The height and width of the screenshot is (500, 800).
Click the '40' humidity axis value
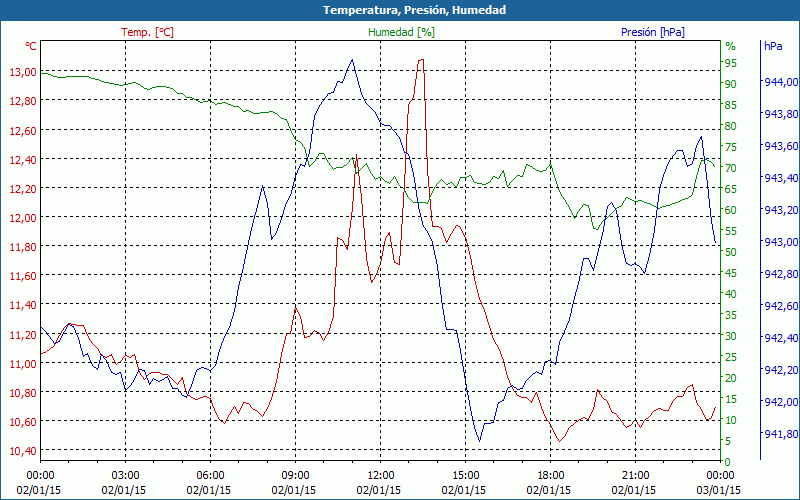tap(731, 294)
